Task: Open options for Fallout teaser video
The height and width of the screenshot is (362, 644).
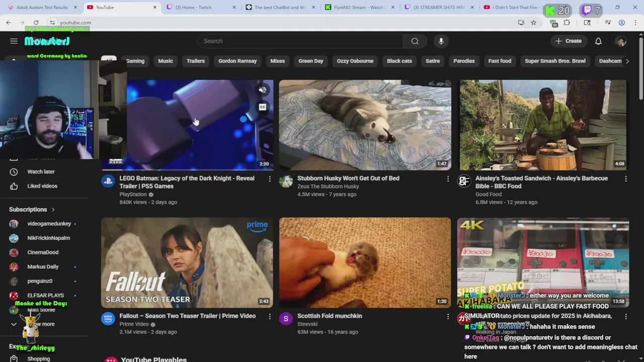Action: coord(270,316)
